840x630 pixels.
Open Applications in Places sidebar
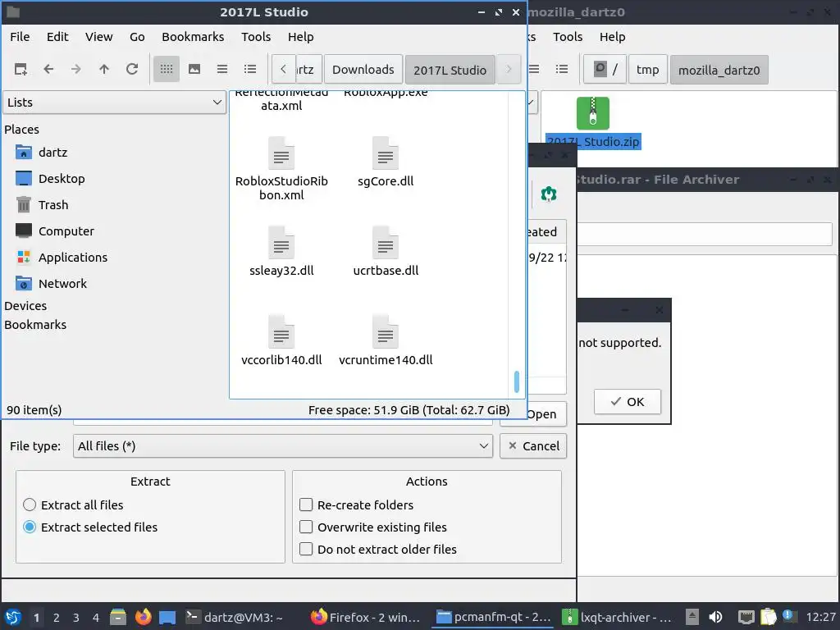pos(73,257)
